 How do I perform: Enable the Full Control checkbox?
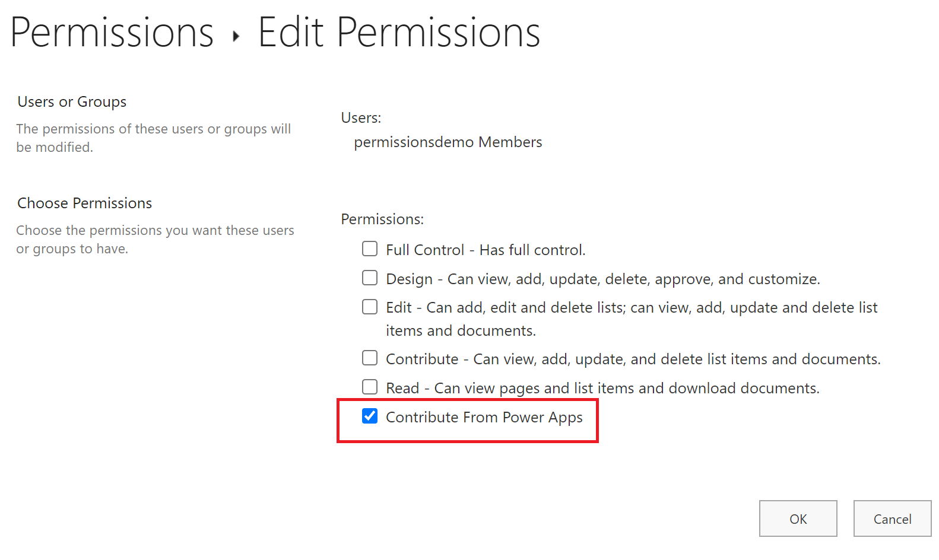point(370,249)
